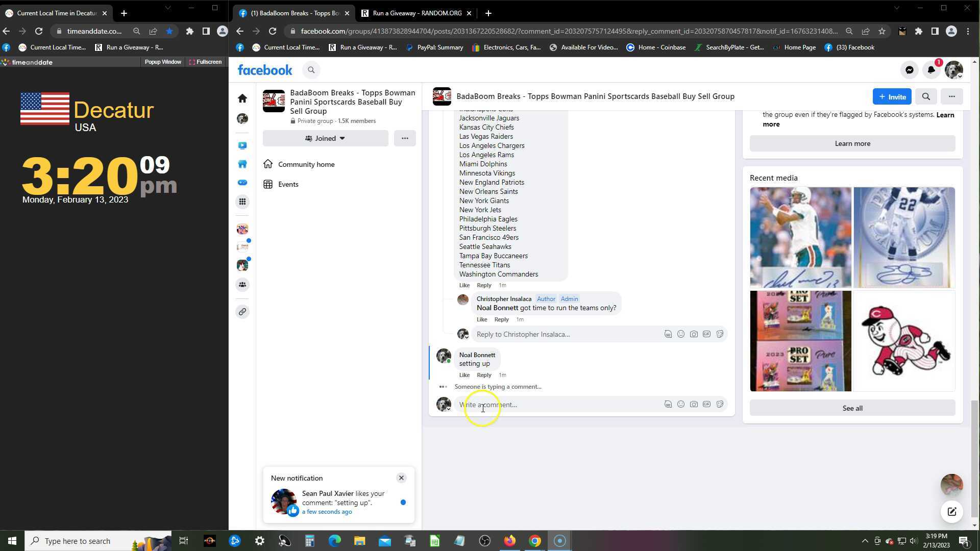Open the Cincinnati Reds mascot thumbnail
Viewport: 980px width, 551px height.
tap(904, 341)
